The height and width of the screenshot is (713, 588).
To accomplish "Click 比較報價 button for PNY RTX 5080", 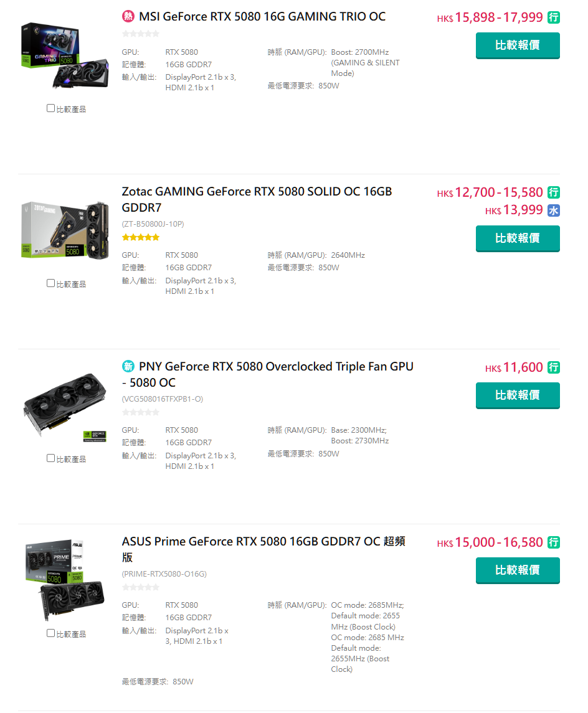I will point(518,395).
